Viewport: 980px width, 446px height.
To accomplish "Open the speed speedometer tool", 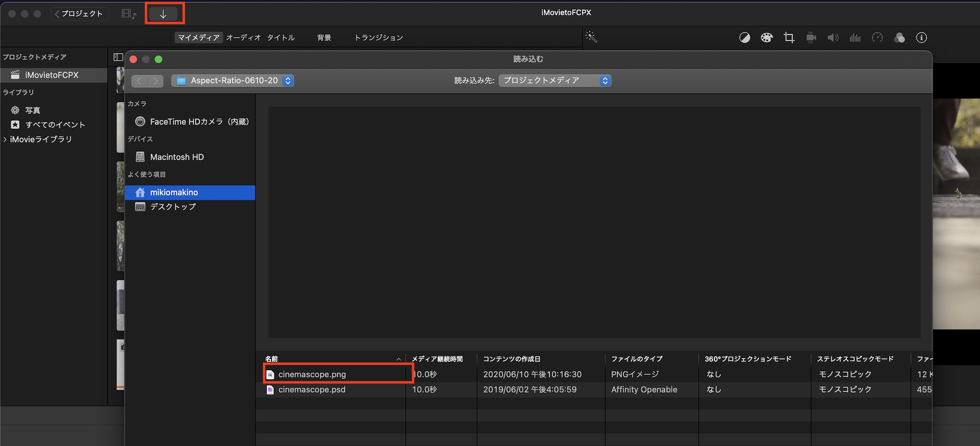I will pos(877,38).
